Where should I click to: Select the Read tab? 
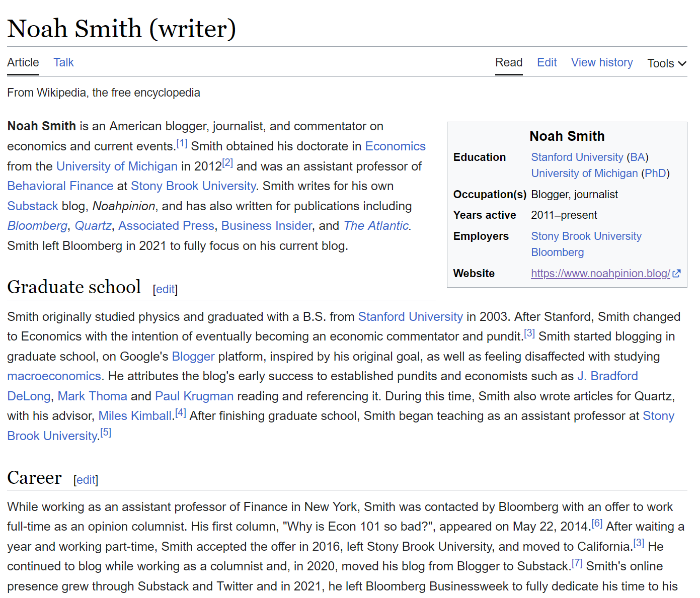point(508,62)
